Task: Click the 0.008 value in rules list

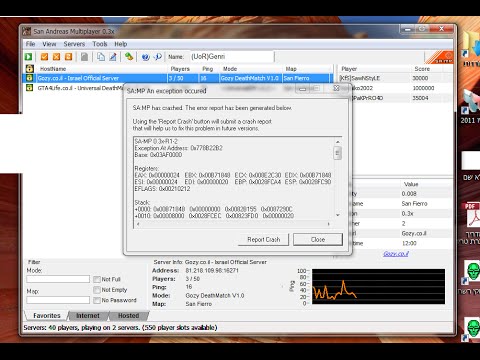Action: 409,194
